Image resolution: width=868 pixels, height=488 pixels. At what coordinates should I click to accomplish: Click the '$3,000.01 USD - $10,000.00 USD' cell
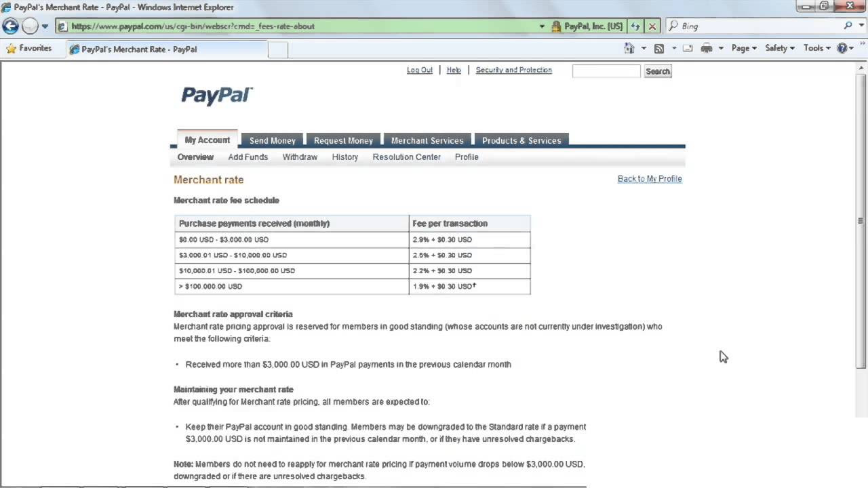(292, 256)
